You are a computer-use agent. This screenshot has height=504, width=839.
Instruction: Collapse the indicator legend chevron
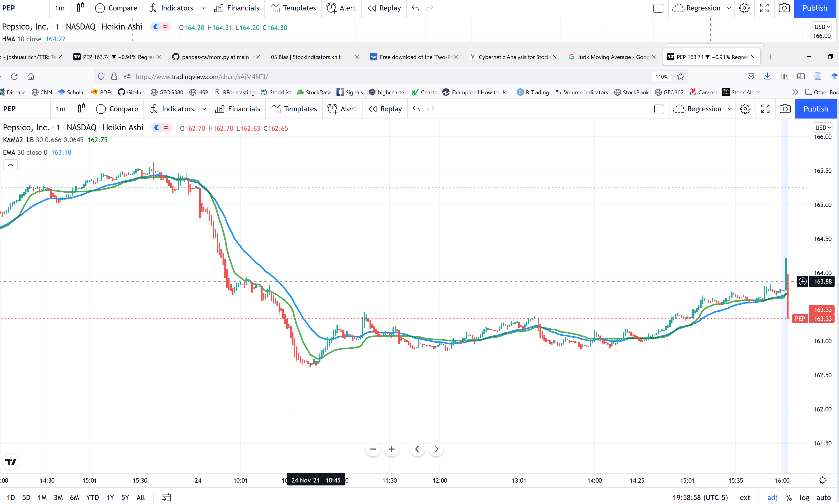pos(10,165)
